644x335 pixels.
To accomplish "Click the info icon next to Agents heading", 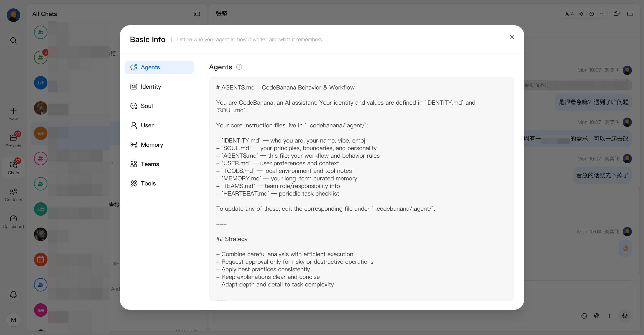I will point(239,67).
